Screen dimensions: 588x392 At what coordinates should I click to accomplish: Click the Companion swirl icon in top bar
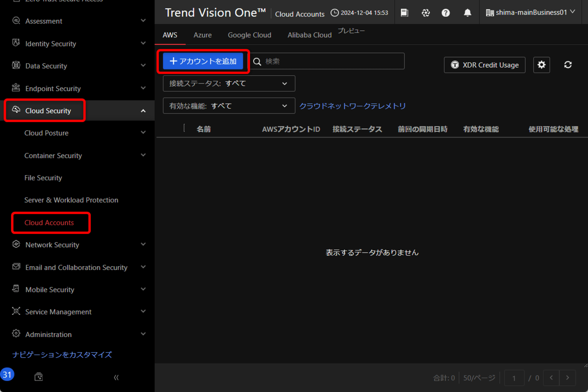point(425,13)
